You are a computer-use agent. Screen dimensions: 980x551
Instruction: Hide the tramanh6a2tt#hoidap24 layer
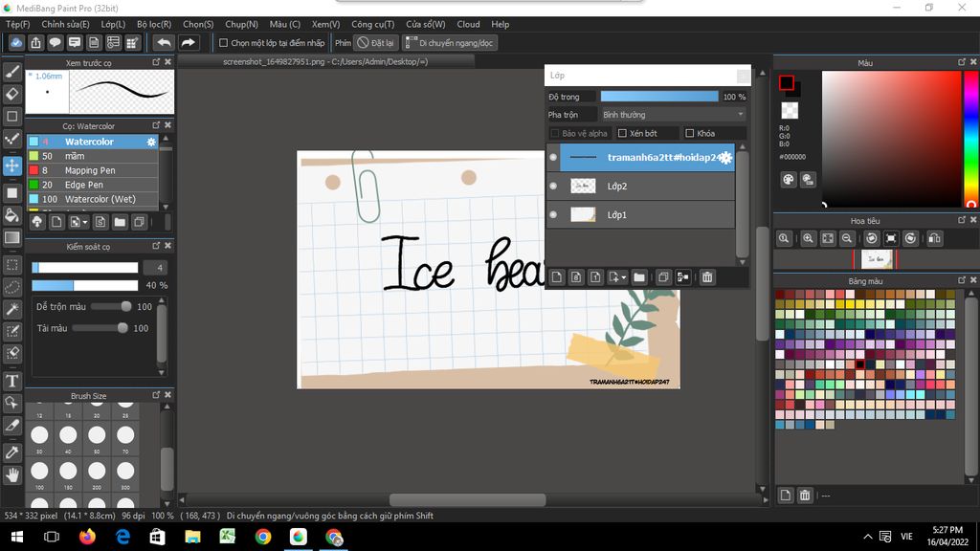tap(553, 158)
